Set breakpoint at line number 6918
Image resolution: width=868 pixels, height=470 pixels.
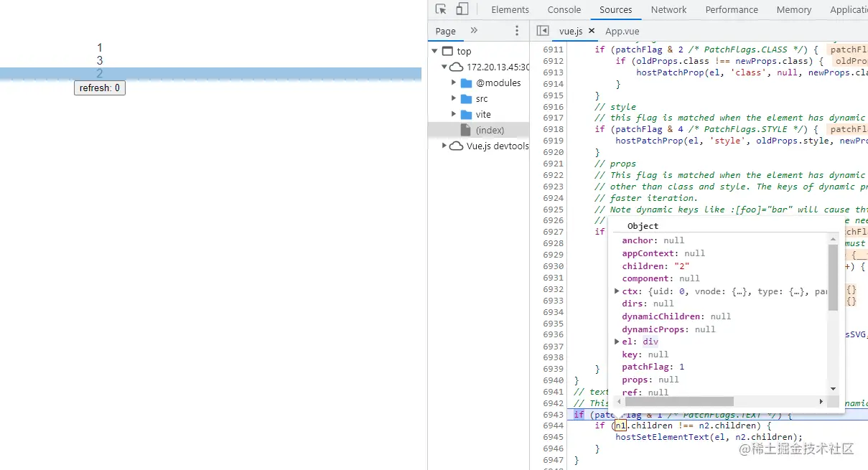click(x=553, y=129)
